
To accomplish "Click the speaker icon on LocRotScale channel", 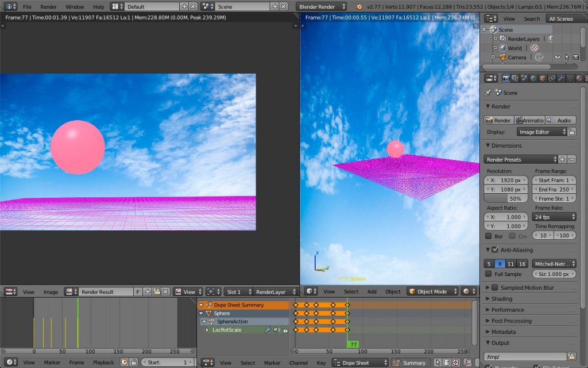I will 276,329.
